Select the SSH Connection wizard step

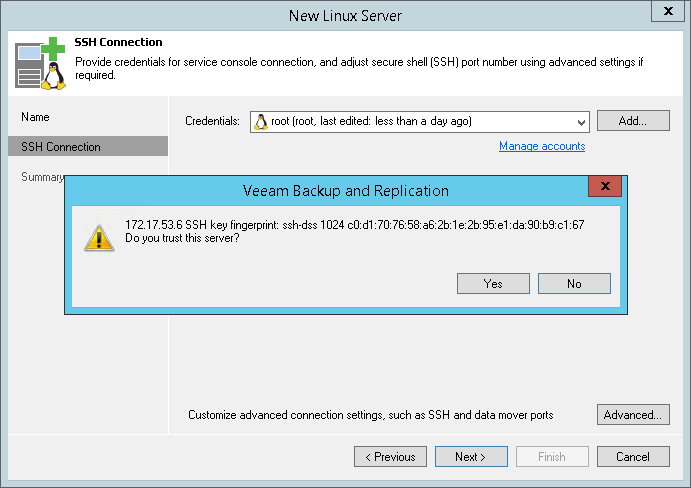pyautogui.click(x=88, y=146)
